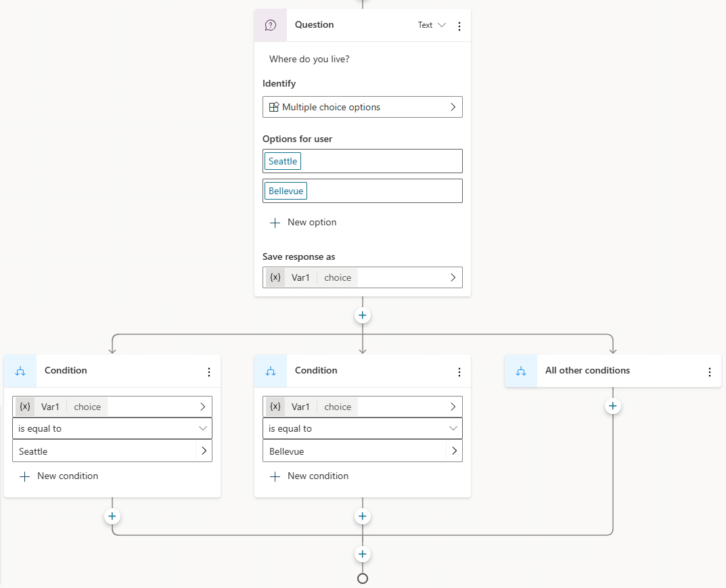Click the branch icon on All other conditions
Screen dimensions: 726x588
coord(520,371)
